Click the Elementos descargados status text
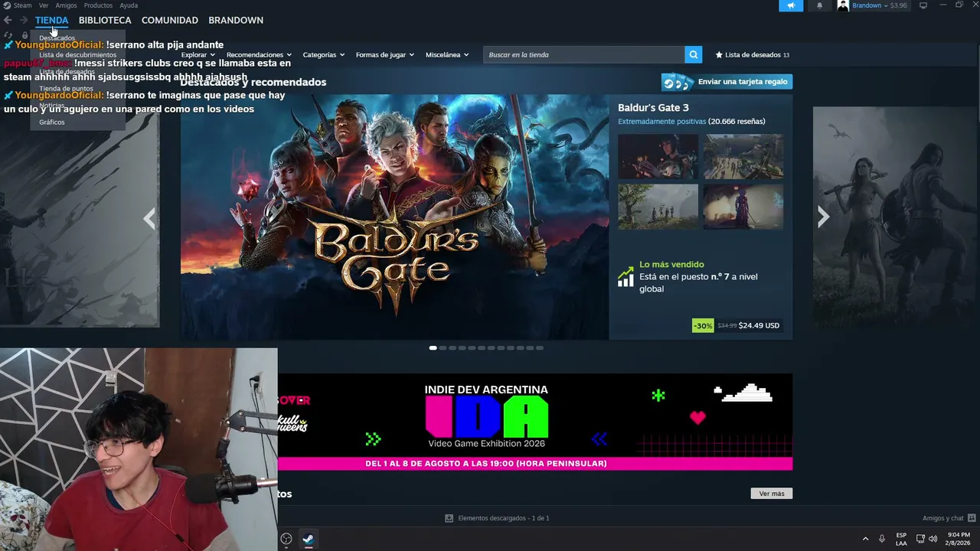980x551 pixels. [x=504, y=518]
